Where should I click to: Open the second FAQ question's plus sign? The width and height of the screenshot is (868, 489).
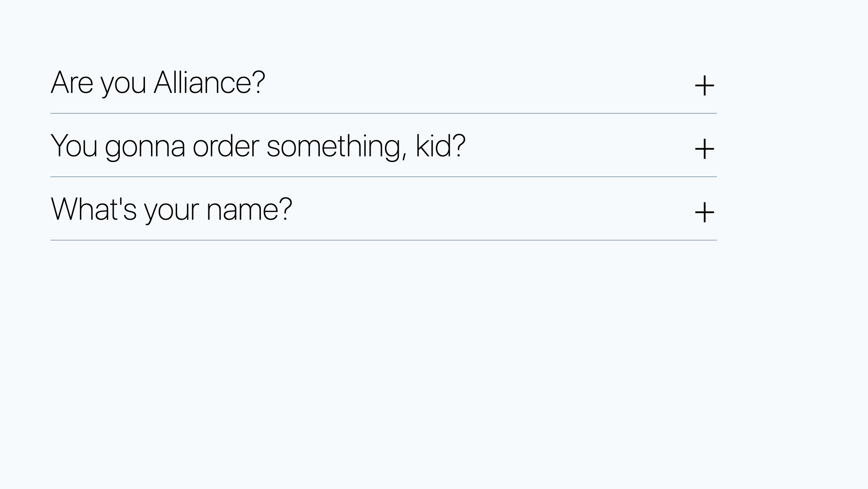[x=704, y=149]
